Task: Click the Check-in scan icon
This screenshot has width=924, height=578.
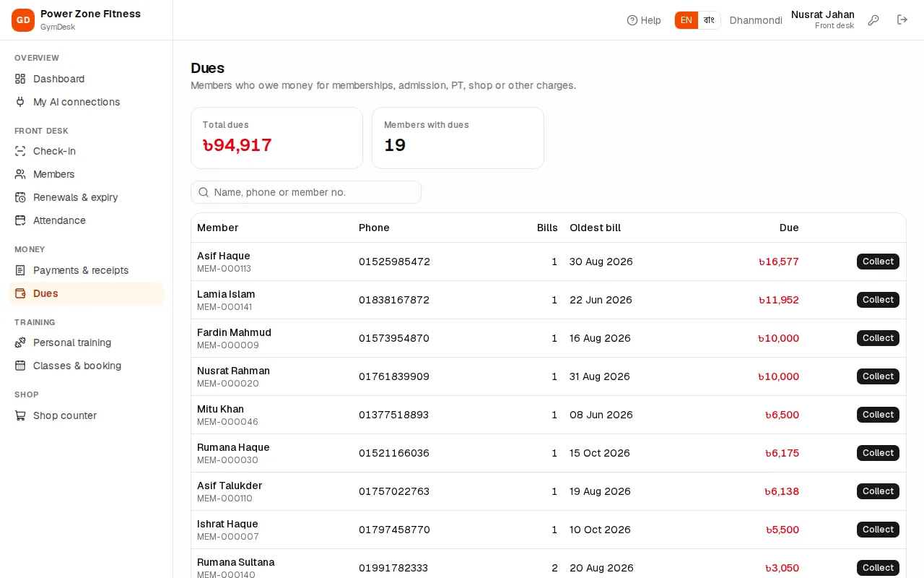Action: [x=20, y=151]
